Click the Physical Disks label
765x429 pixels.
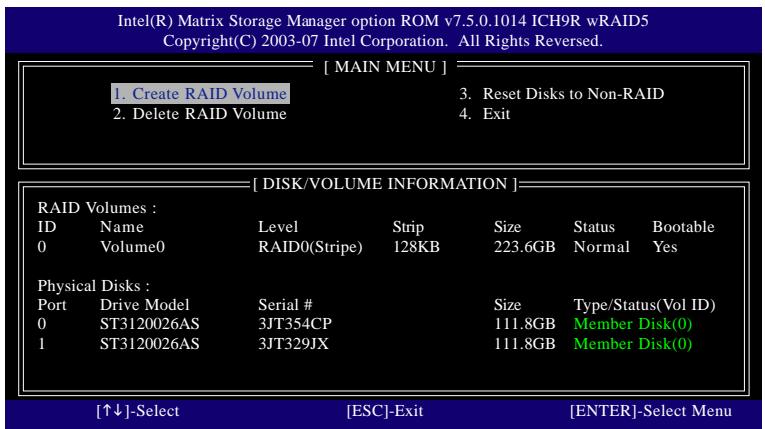click(94, 286)
